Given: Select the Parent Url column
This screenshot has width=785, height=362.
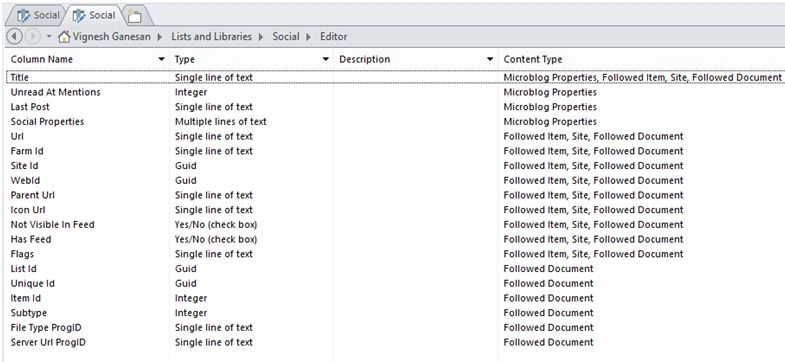Looking at the screenshot, I should pos(33,195).
